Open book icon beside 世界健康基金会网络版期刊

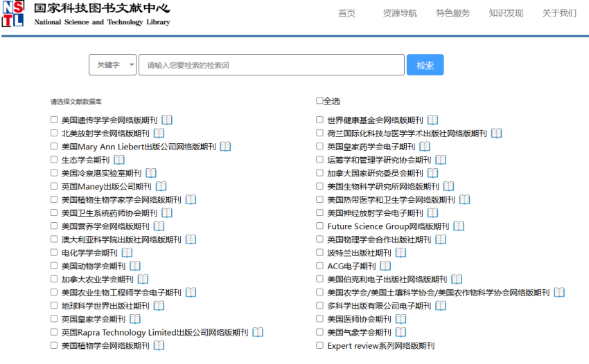tap(432, 120)
